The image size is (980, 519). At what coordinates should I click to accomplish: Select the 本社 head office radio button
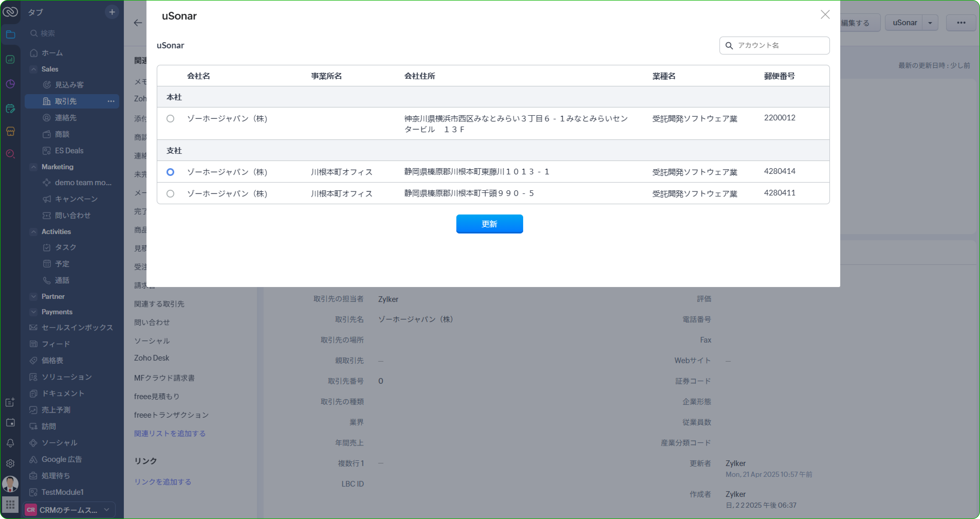[x=170, y=118]
